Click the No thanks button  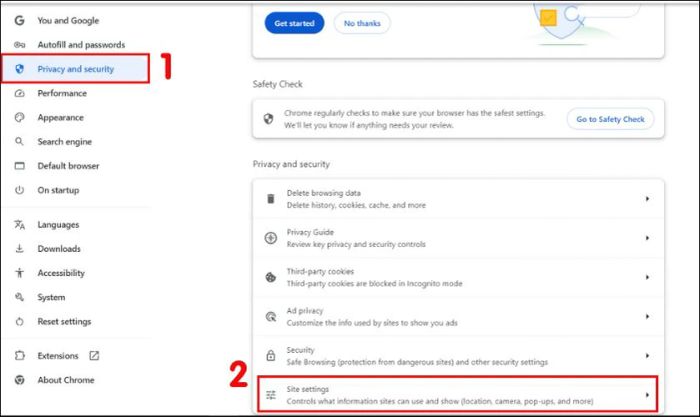[x=362, y=23]
